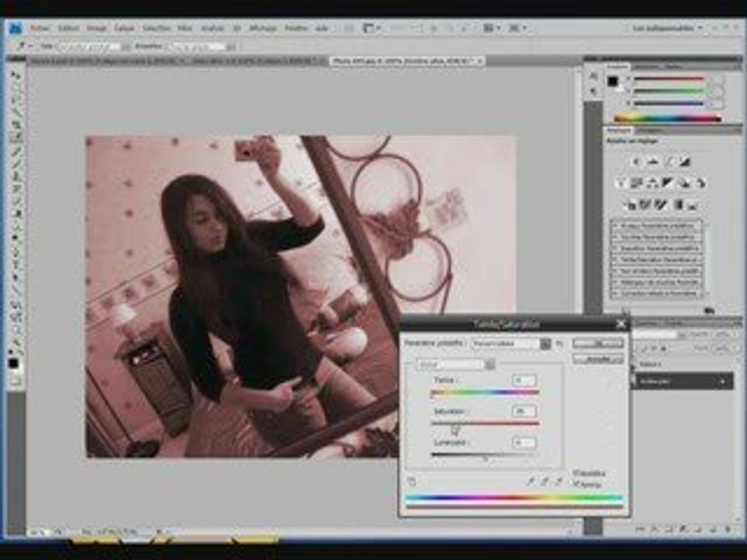The image size is (747, 560).
Task: Click the Levels adjustment icon
Action: pyautogui.click(x=653, y=162)
